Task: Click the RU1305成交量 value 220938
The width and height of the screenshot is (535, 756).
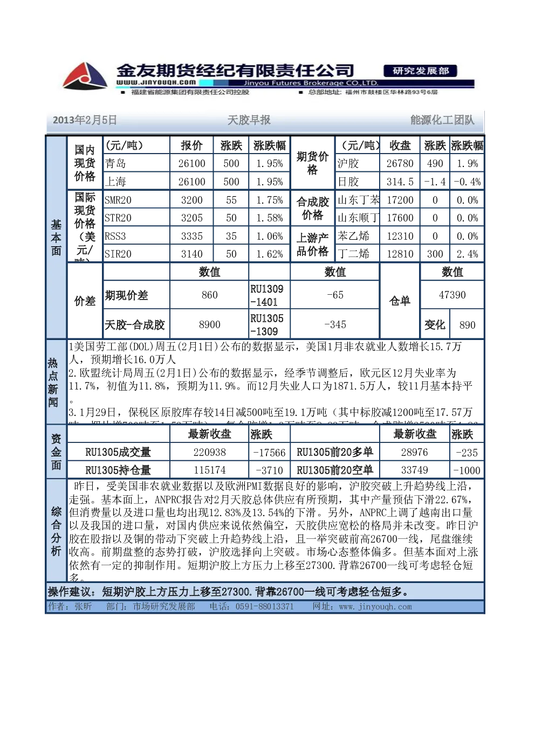Action: tap(209, 453)
